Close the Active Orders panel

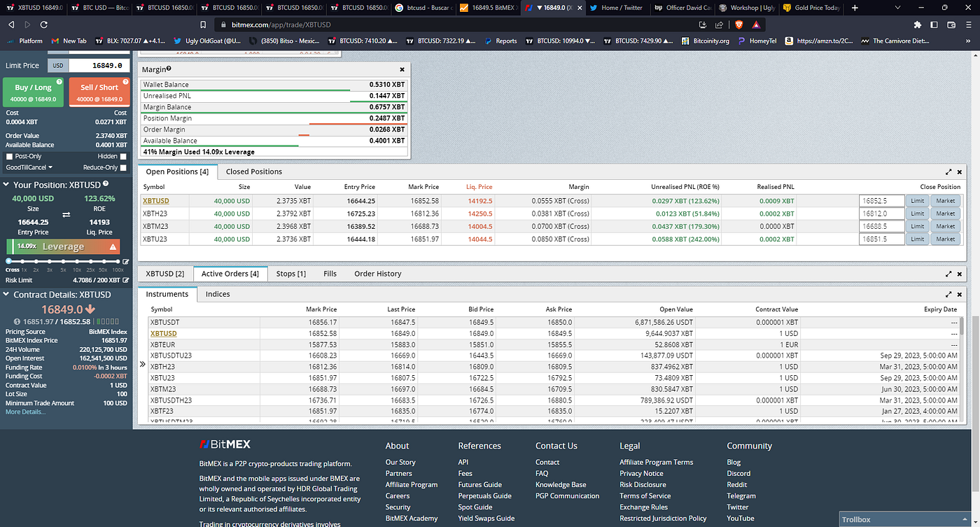tap(960, 274)
